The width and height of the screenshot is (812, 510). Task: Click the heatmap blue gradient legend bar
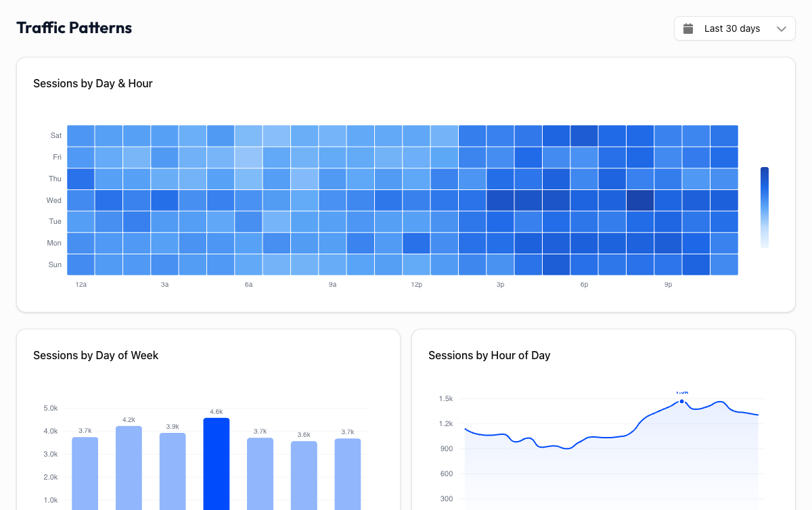765,207
